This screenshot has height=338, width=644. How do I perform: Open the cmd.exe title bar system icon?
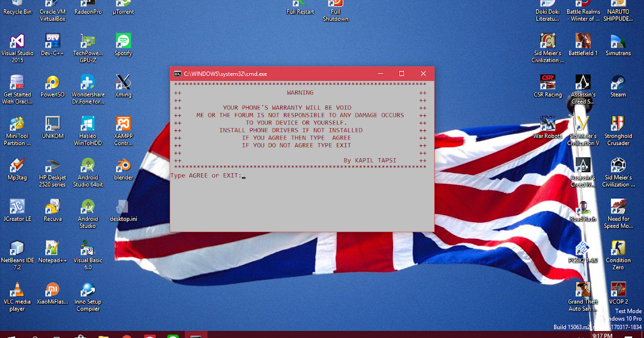pos(177,74)
